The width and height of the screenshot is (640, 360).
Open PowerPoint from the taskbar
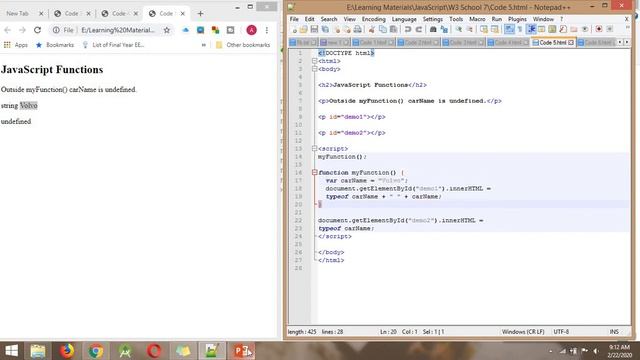tap(241, 351)
